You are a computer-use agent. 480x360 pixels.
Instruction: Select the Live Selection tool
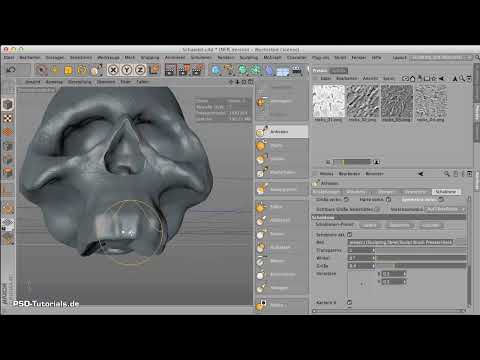41,70
